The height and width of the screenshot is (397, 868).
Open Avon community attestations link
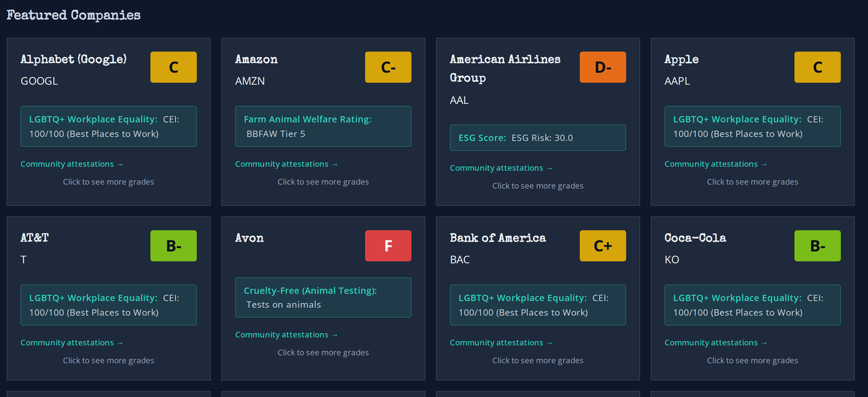(x=286, y=334)
